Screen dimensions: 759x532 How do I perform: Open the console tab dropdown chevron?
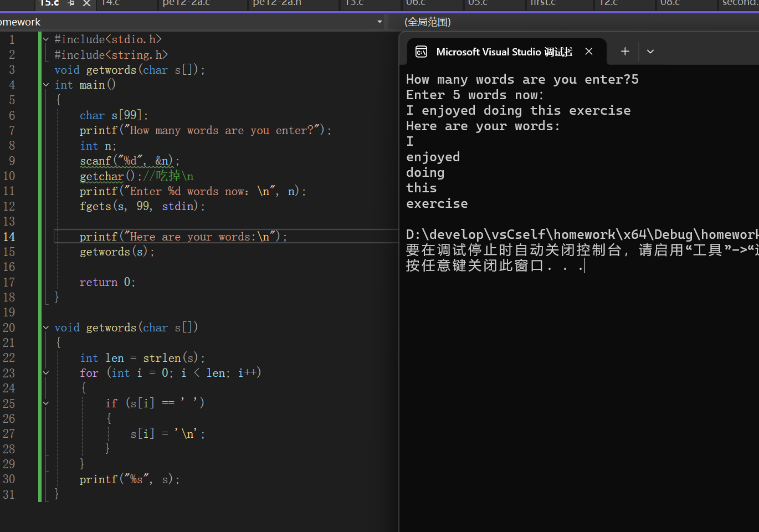(650, 52)
